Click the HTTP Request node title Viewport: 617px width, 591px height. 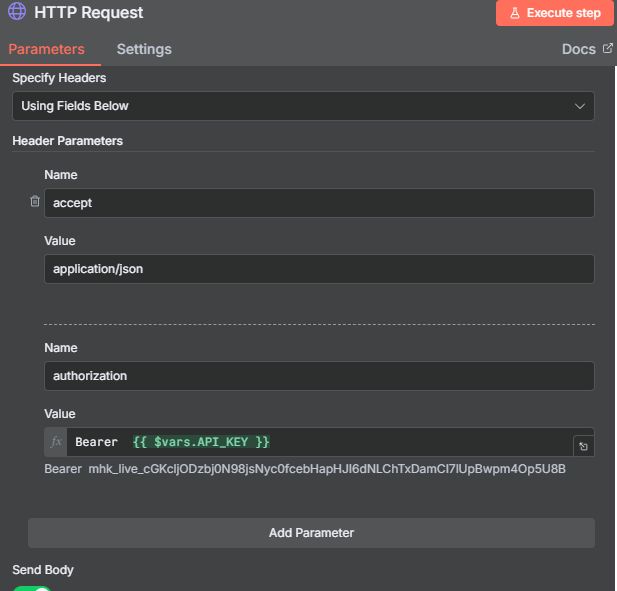coord(89,13)
